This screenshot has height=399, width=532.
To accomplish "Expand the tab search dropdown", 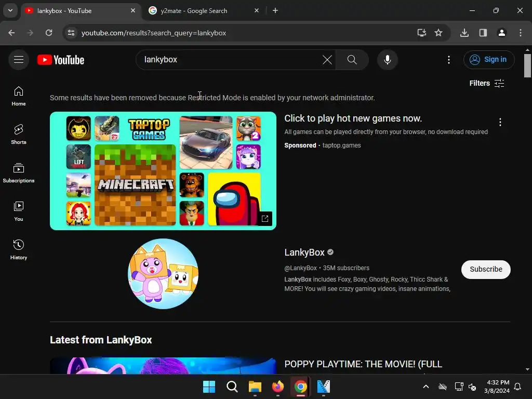I will (x=10, y=10).
